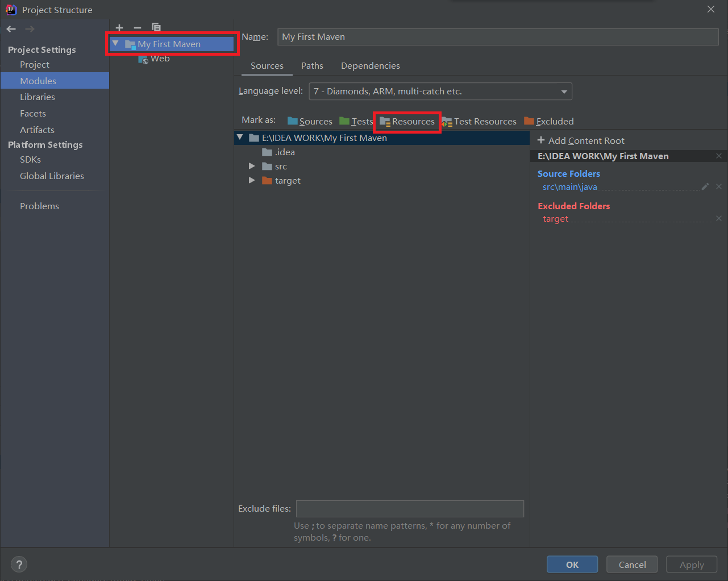Open the Problems section

click(39, 206)
